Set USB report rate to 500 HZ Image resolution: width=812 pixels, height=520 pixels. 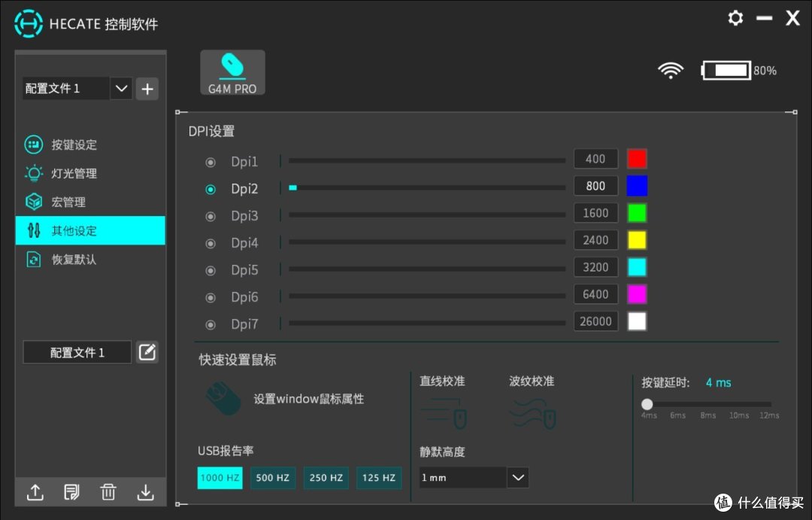pos(272,478)
